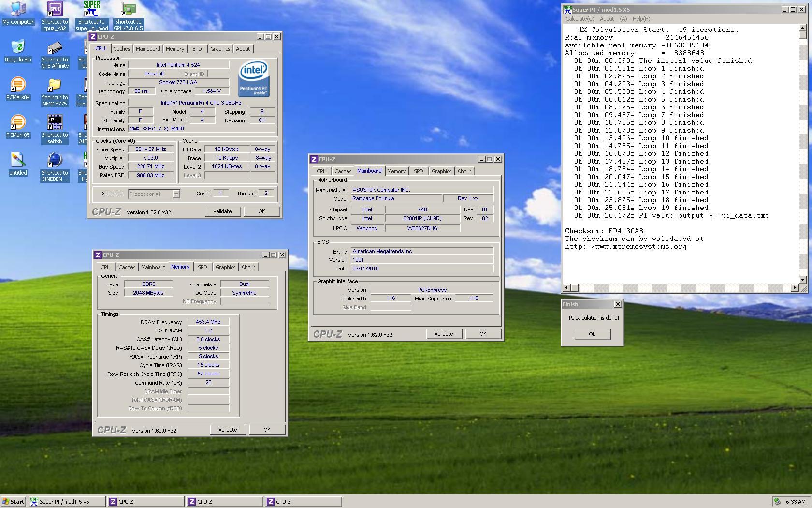This screenshot has height=508, width=812.
Task: Expand the Processor #1 selection dropdown
Action: coord(176,194)
